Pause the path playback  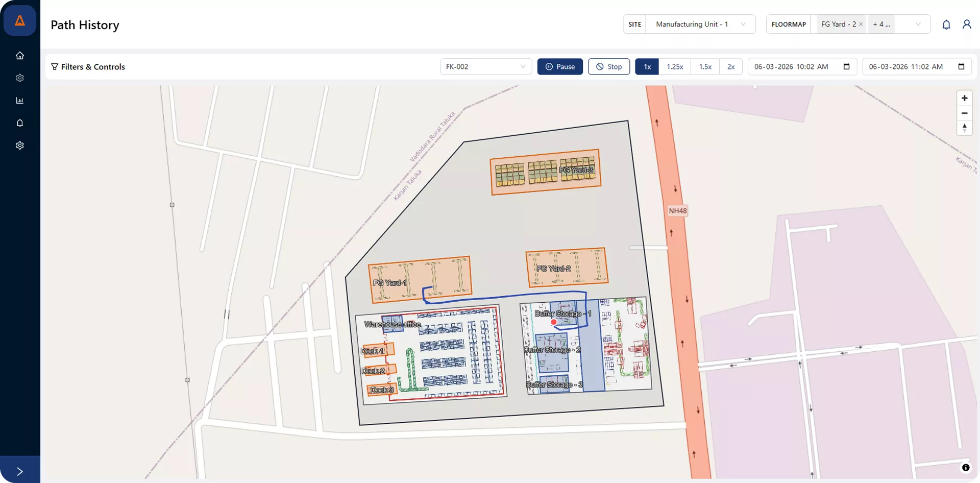(560, 67)
